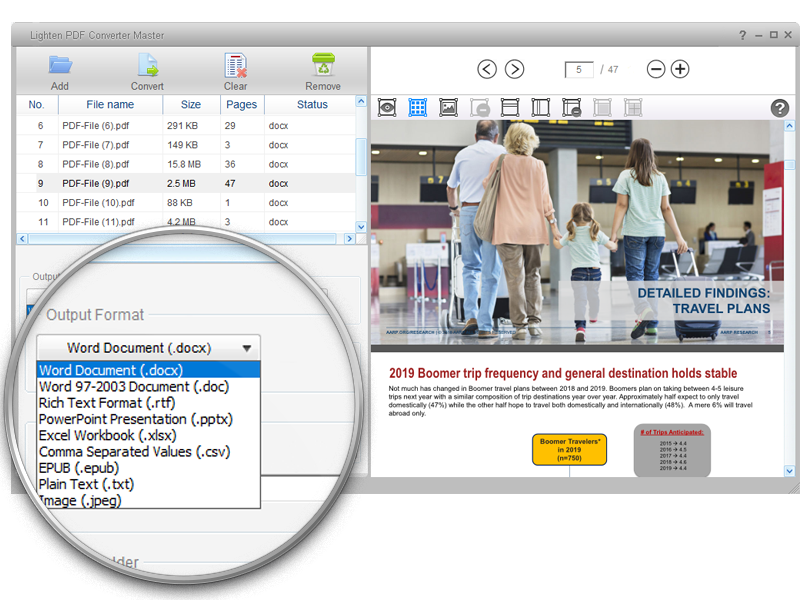The image size is (800, 600).
Task: Sort by the Status column header
Action: click(312, 105)
